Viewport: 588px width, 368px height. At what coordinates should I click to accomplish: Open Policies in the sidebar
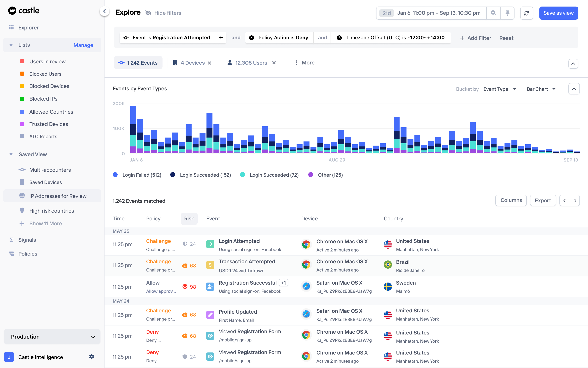28,254
